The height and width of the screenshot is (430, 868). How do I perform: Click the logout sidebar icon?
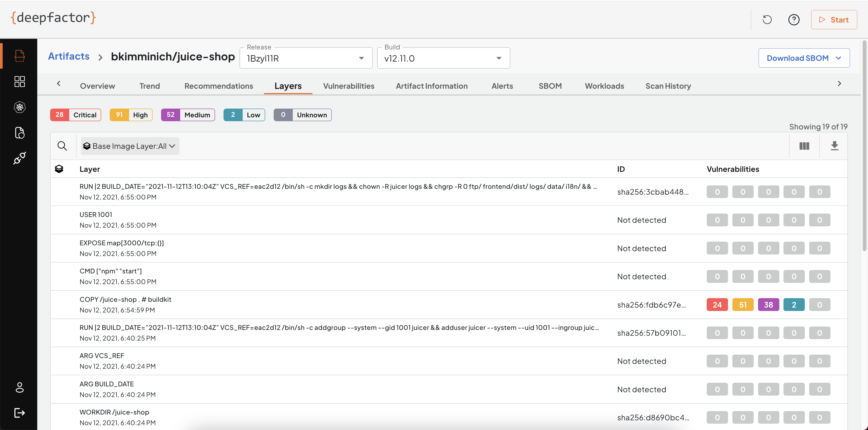[20, 413]
